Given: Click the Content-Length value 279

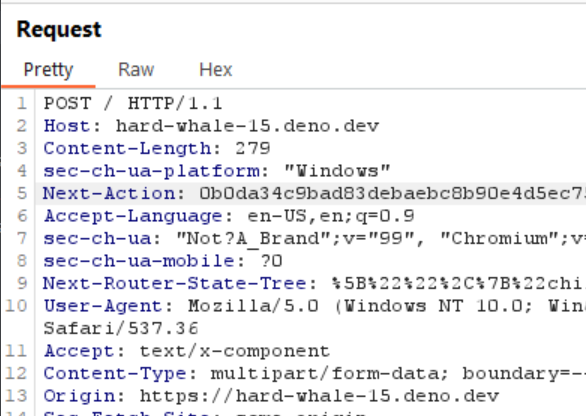Looking at the screenshot, I should coord(253,148).
